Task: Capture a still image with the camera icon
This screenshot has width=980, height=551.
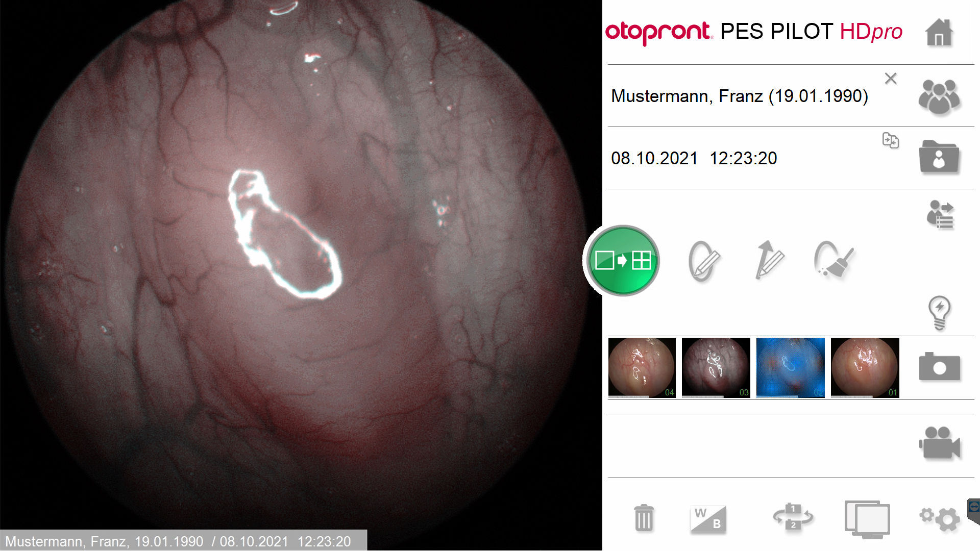Action: click(x=939, y=367)
